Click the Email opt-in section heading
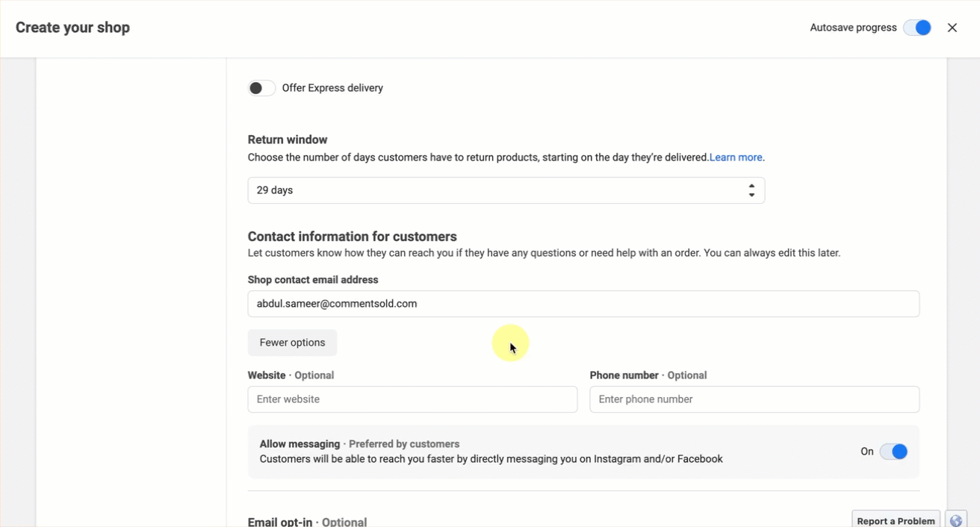 click(280, 522)
